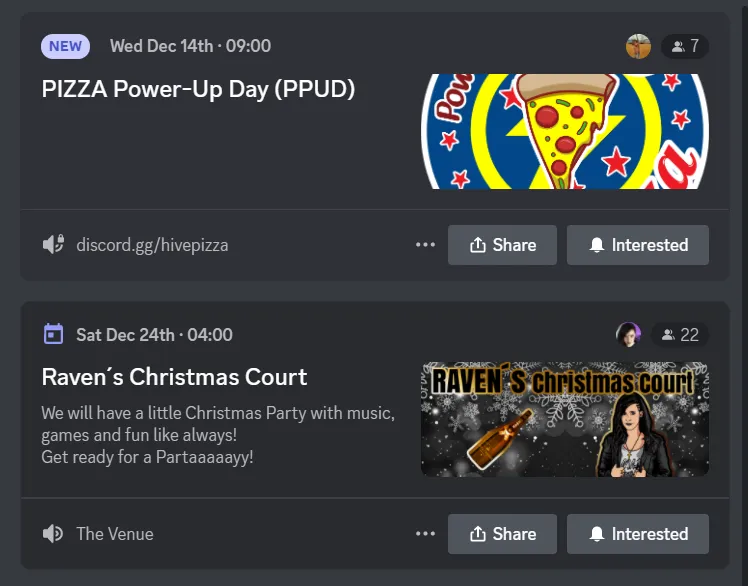748x586 pixels.
Task: Click the locked voice channel speaker icon
Action: pyautogui.click(x=53, y=244)
